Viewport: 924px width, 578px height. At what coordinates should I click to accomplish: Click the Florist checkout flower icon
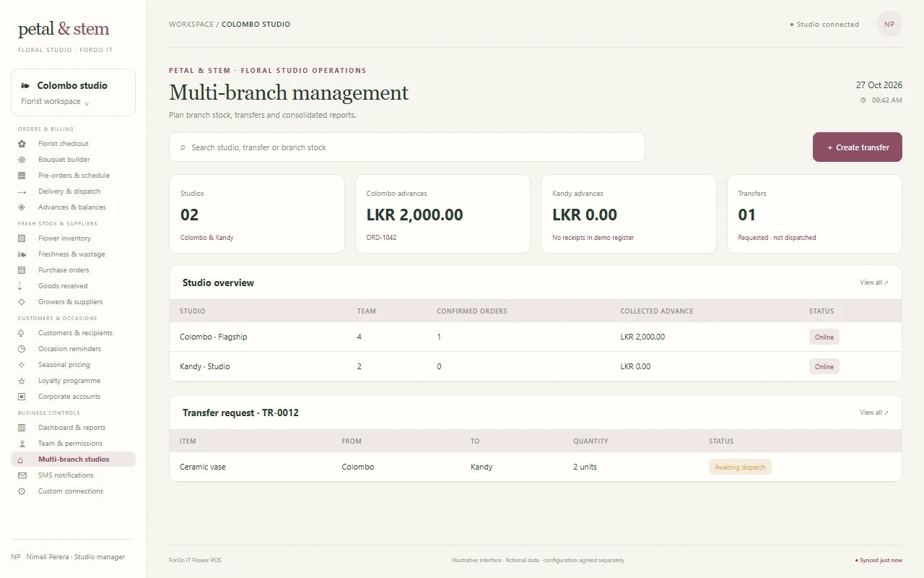coord(22,144)
